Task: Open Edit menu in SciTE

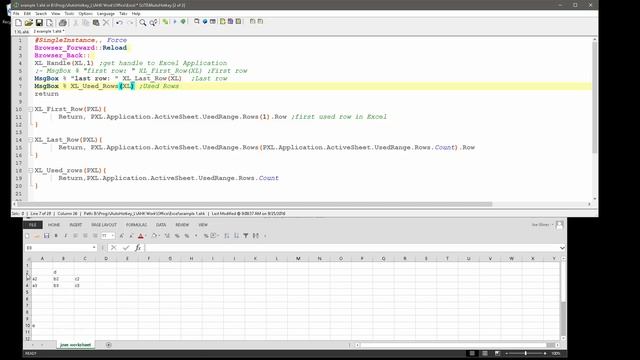Action: [27, 13]
